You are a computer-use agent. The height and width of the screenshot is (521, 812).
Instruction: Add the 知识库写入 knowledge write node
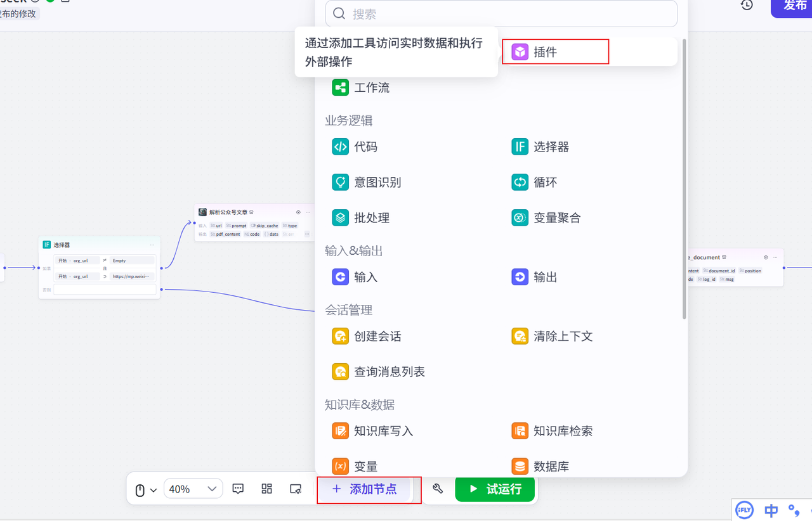coord(372,431)
